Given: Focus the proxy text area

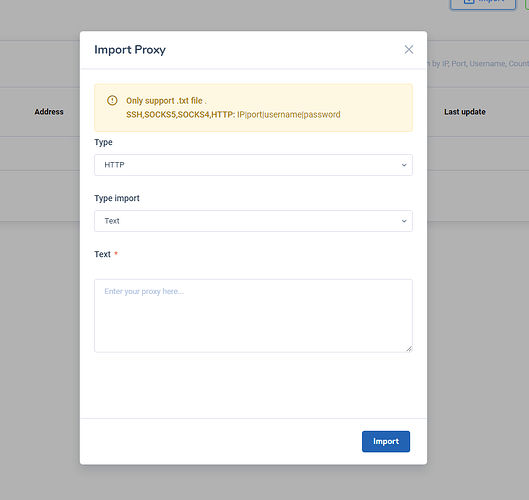Looking at the screenshot, I should coord(253,316).
